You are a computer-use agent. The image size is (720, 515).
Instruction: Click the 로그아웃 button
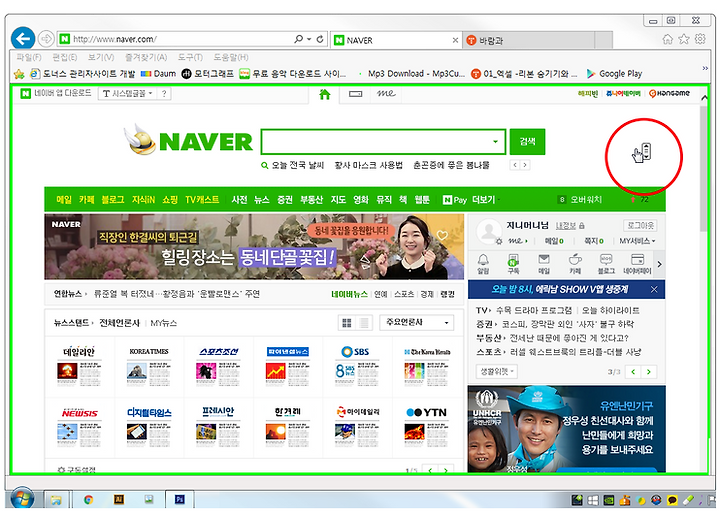(640, 225)
